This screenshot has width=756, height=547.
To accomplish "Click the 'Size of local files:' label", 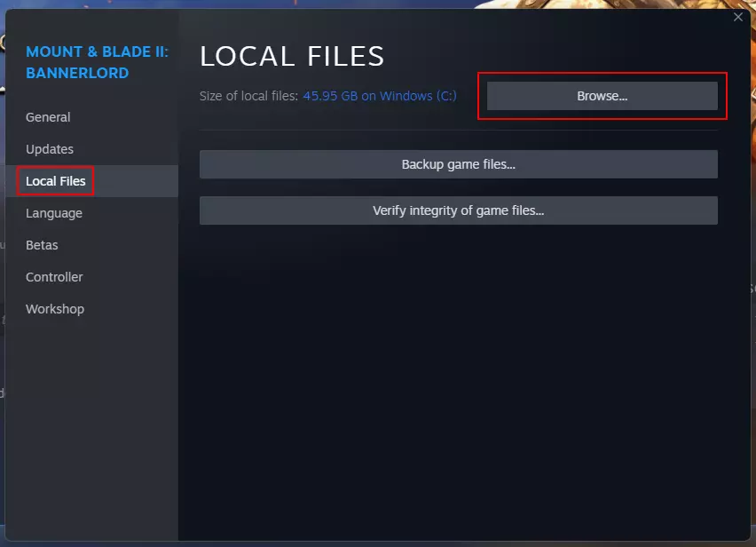I will [x=248, y=96].
